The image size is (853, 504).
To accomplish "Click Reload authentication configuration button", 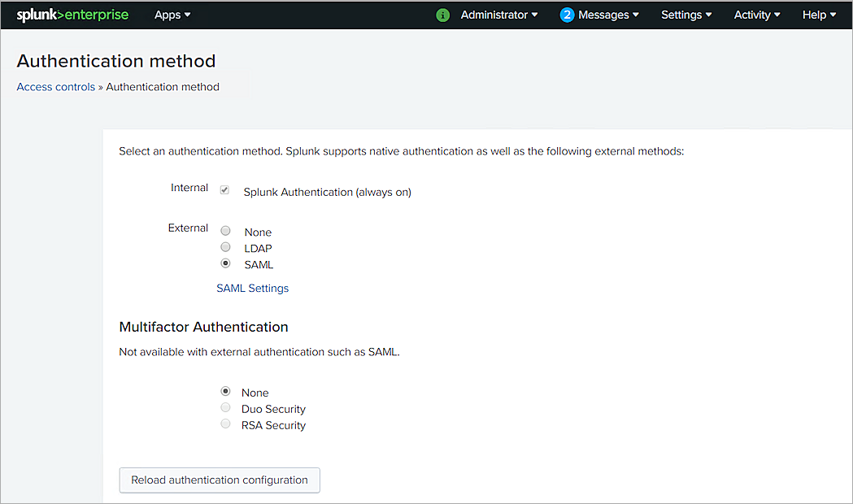I will click(x=220, y=480).
